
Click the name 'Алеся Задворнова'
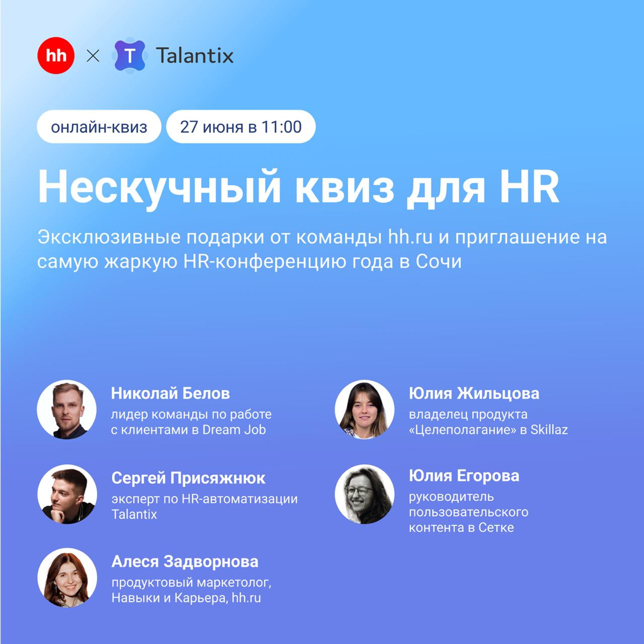tap(185, 562)
